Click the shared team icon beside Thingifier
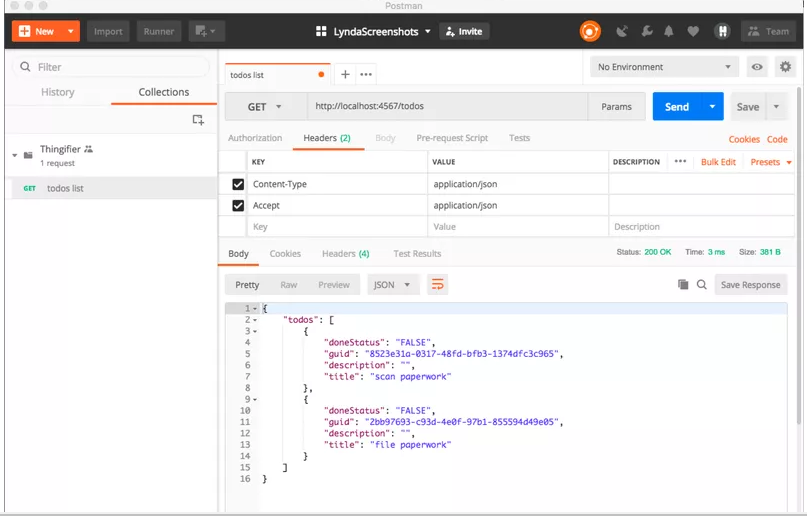The height and width of the screenshot is (516, 807). pyautogui.click(x=89, y=149)
